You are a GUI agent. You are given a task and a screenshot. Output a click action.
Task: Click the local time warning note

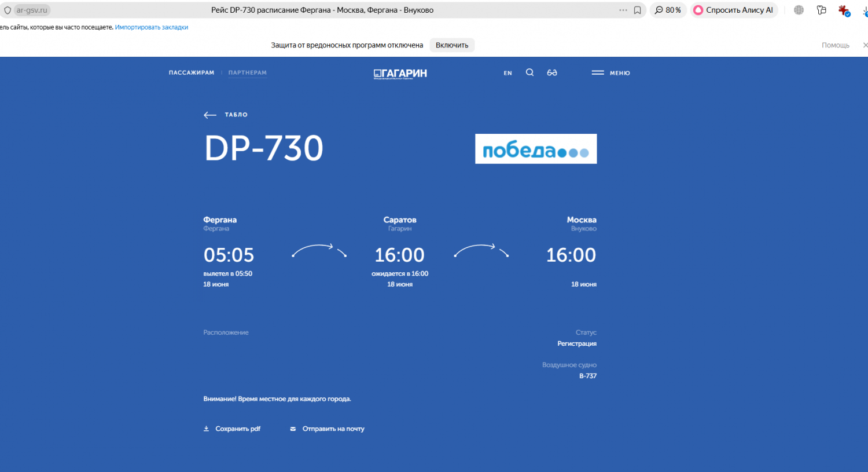[277, 399]
